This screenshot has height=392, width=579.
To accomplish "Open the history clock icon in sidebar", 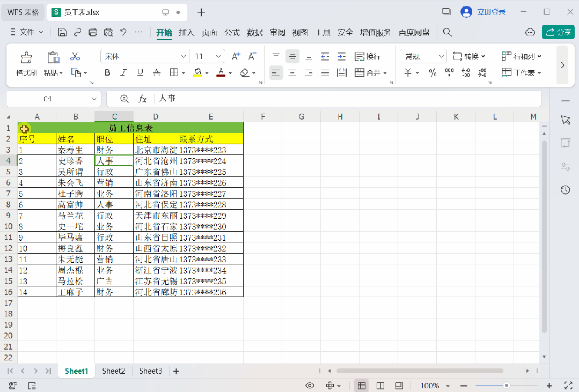I will [x=566, y=190].
